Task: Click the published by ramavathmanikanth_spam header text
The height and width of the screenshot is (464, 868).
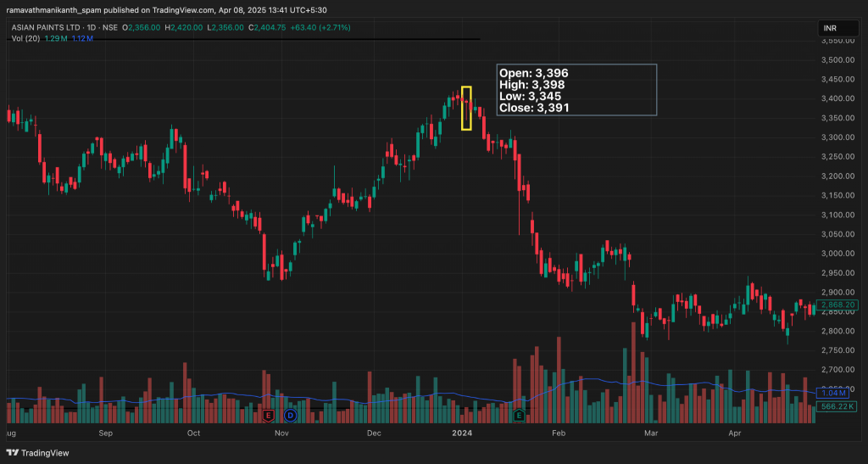Action: 166,10
